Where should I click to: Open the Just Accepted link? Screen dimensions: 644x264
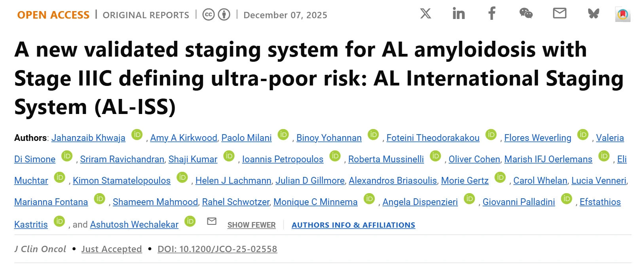111,249
